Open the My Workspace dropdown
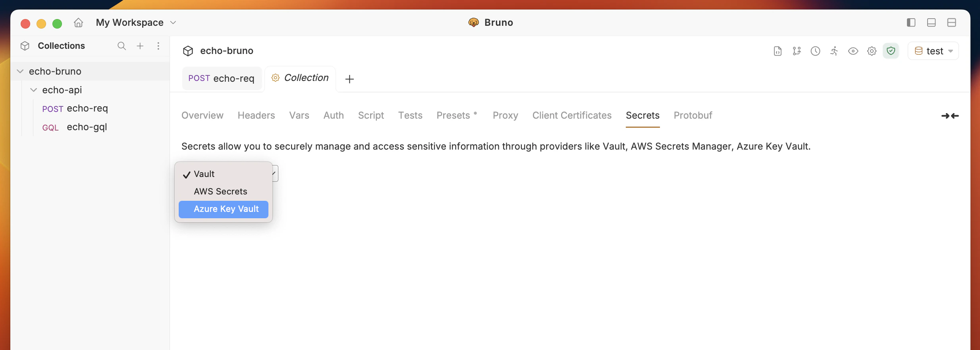 (136, 23)
